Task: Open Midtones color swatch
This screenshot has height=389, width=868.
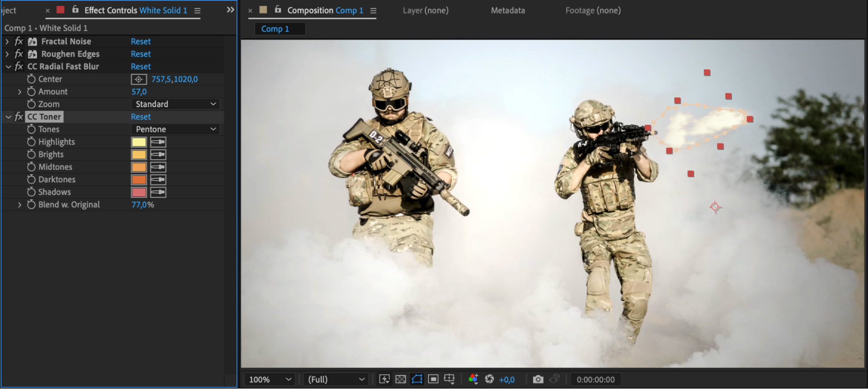Action: 139,167
